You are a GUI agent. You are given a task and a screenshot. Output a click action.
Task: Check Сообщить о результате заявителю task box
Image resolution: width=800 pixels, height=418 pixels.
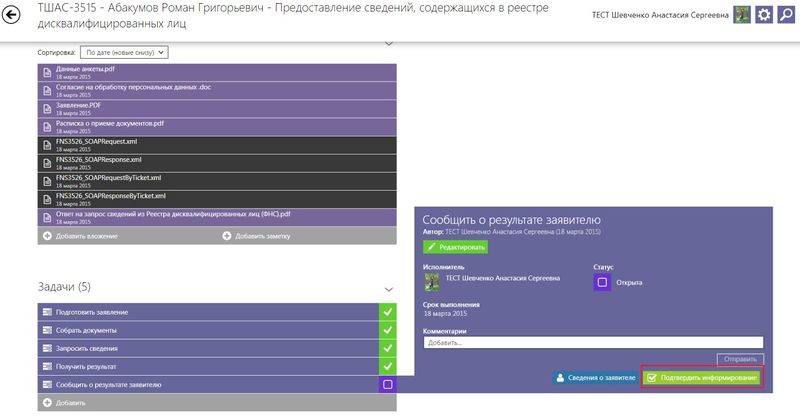[x=388, y=384]
